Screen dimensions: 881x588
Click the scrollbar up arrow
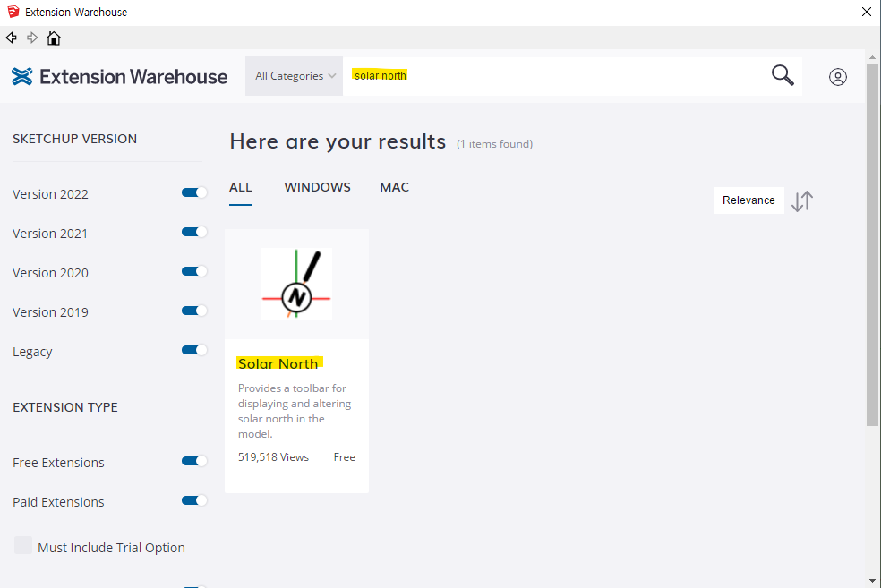coord(872,57)
